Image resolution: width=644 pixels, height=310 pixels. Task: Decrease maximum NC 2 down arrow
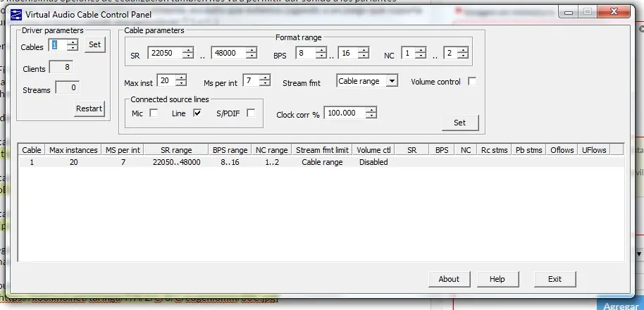(463, 56)
